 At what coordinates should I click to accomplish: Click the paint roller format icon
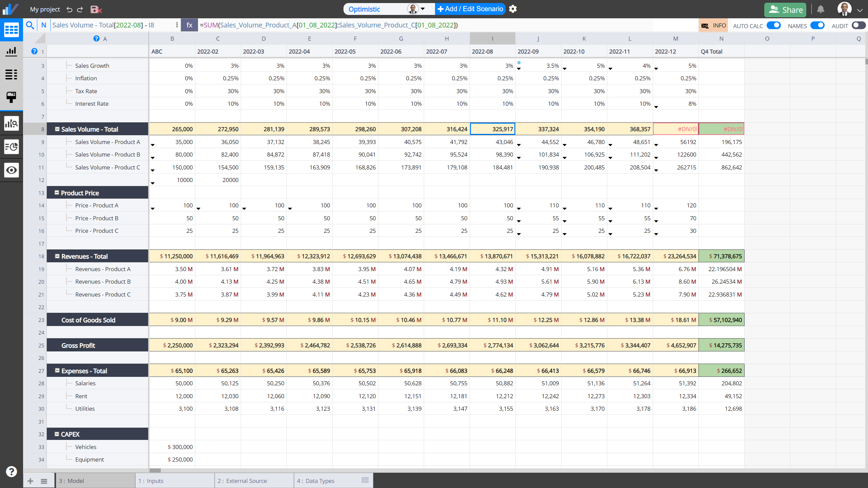tap(11, 97)
